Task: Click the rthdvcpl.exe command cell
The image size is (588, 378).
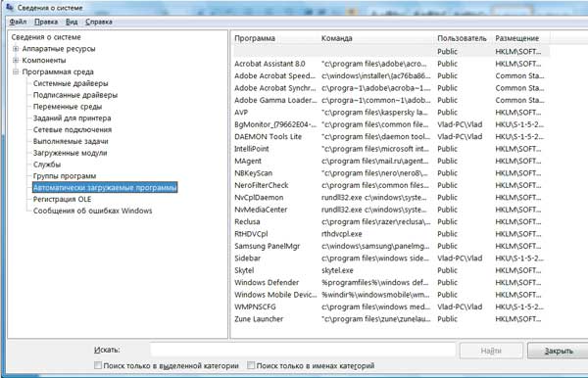Action: click(x=342, y=234)
